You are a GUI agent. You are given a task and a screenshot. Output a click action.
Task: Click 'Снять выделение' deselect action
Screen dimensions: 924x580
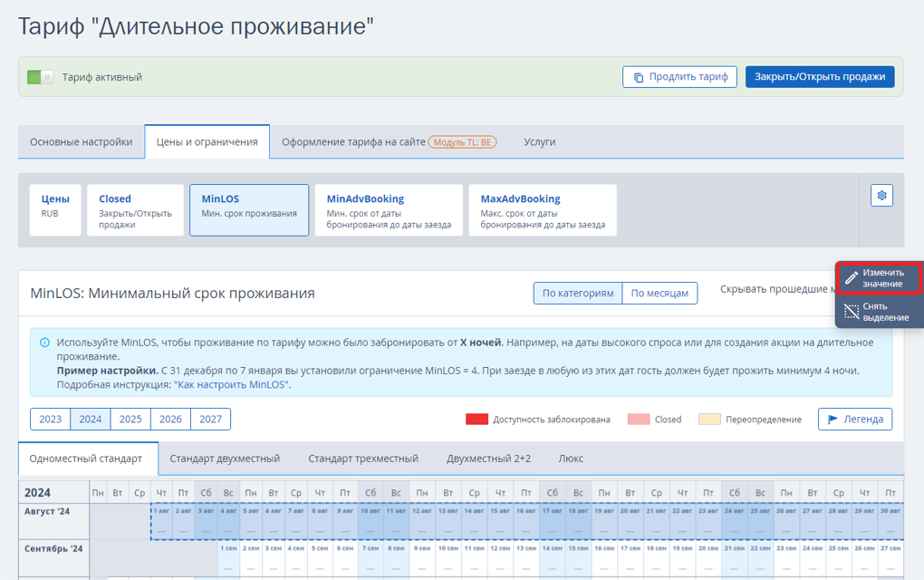[880, 312]
